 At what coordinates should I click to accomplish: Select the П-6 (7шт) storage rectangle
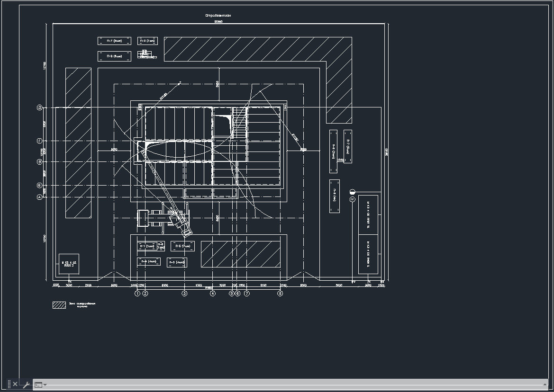coord(182,246)
